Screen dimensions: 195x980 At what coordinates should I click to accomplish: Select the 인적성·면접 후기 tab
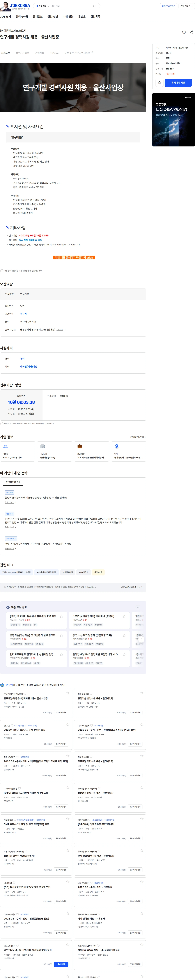(x=13, y=482)
